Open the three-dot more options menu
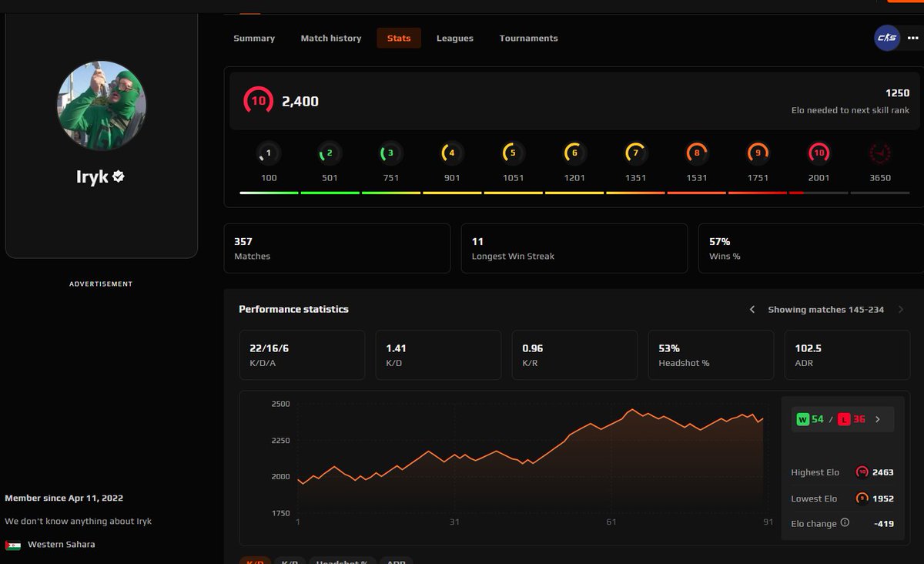The height and width of the screenshot is (564, 924). 913,38
